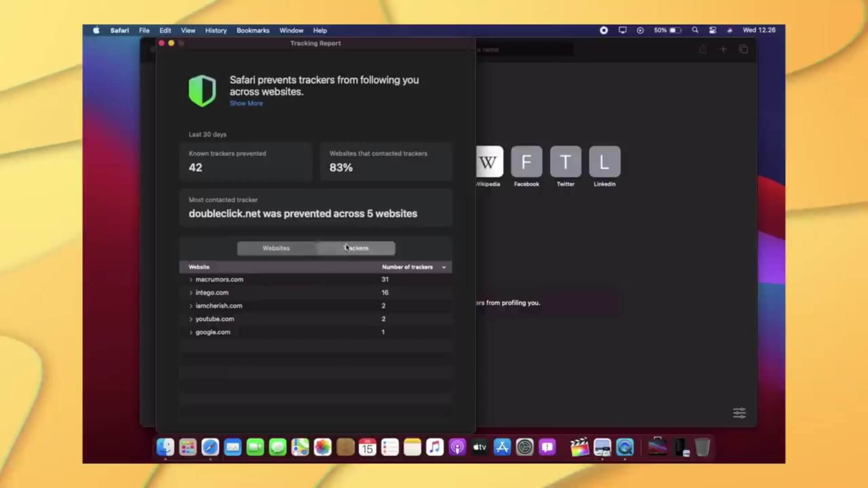This screenshot has width=868, height=488.
Task: Click tracker count 16 for intego.com
Action: point(385,293)
